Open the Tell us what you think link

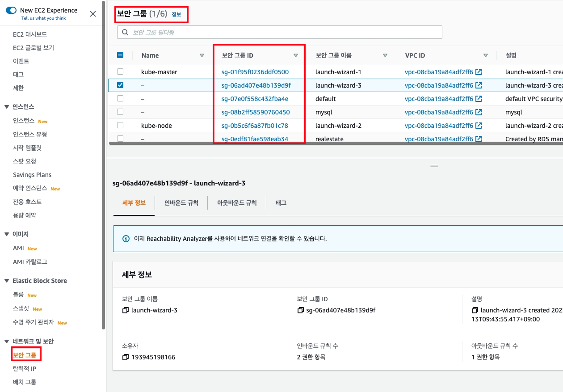coord(43,18)
